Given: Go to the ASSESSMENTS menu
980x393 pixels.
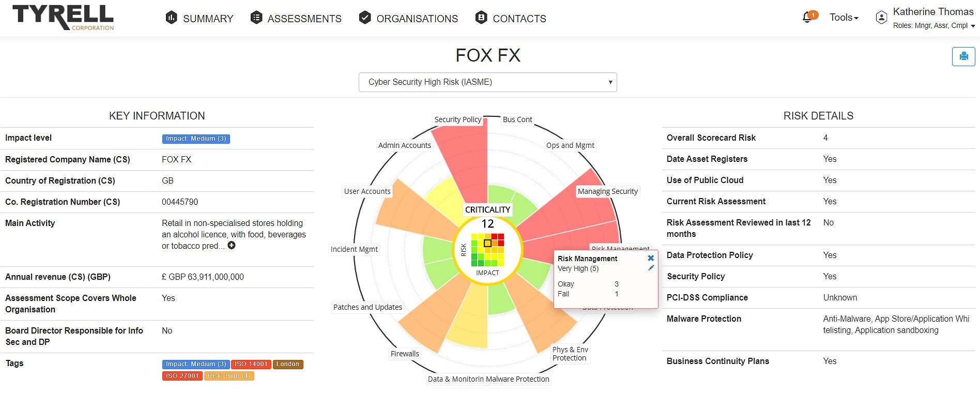Looking at the screenshot, I should pyautogui.click(x=304, y=19).
